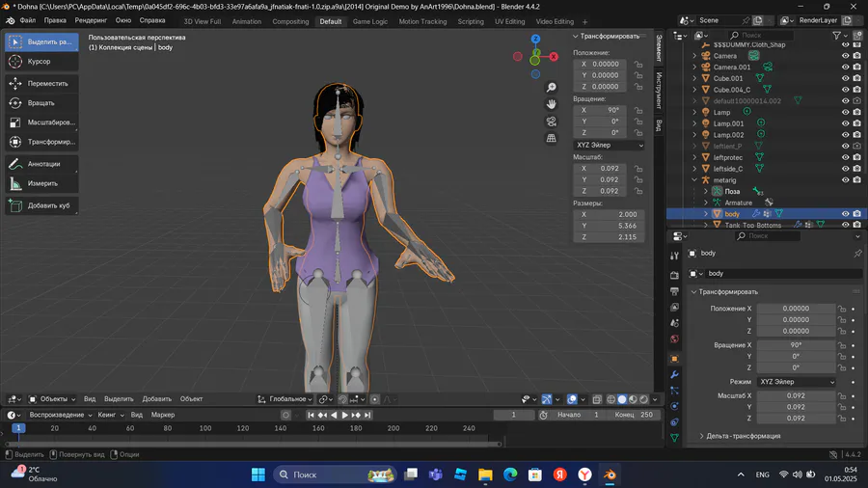This screenshot has width=868, height=488.
Task: Toggle visibility eye for leftprotec
Action: [845, 158]
